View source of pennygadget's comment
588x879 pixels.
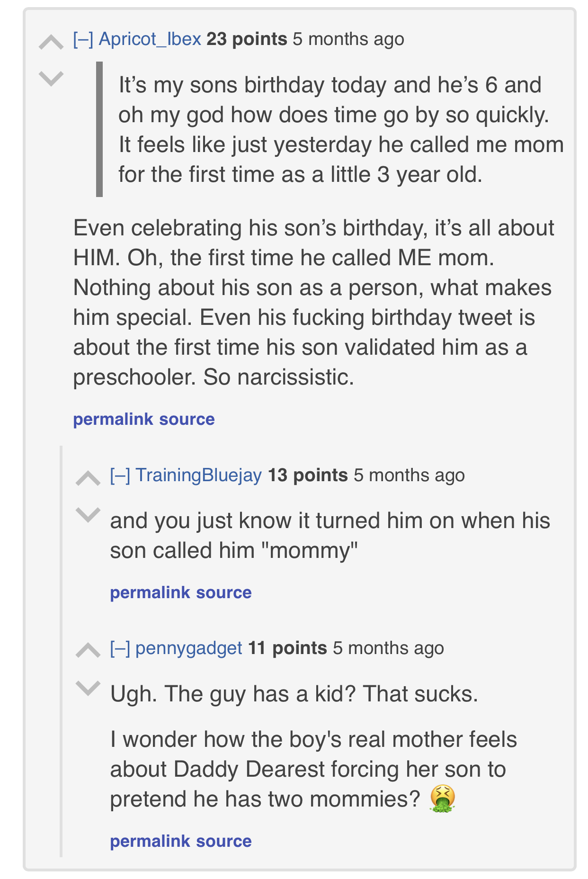pyautogui.click(x=224, y=841)
